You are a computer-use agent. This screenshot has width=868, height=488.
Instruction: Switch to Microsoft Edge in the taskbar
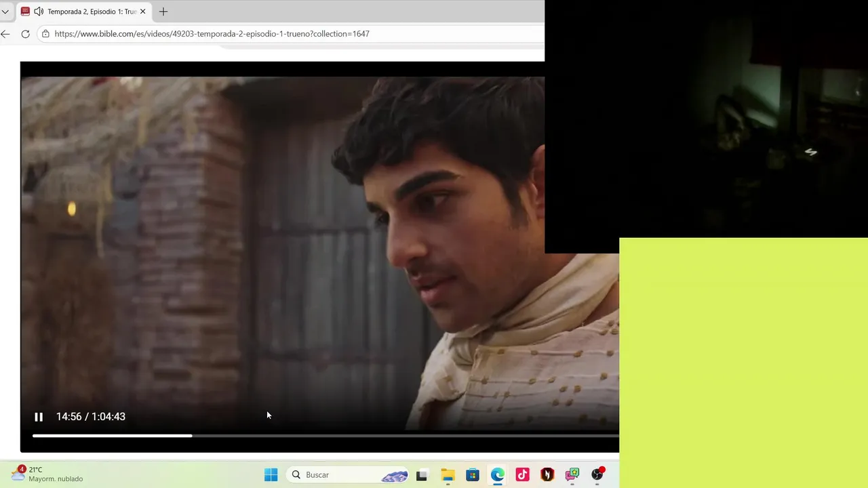(498, 474)
